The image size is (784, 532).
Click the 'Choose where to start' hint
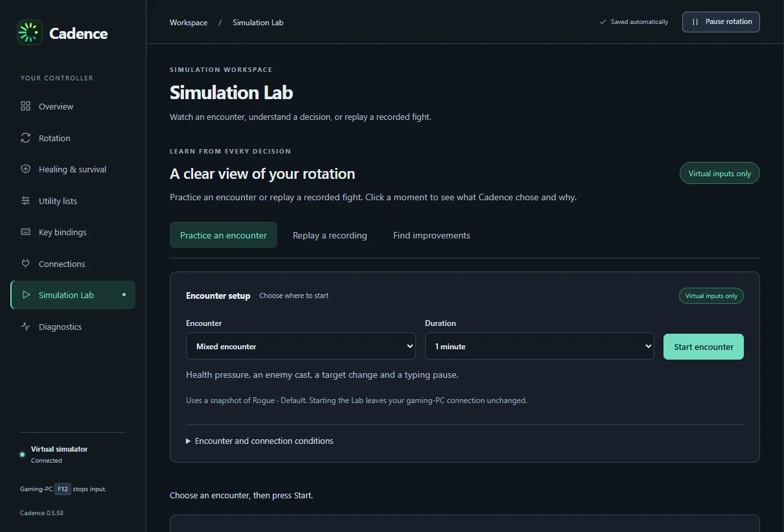tap(294, 295)
